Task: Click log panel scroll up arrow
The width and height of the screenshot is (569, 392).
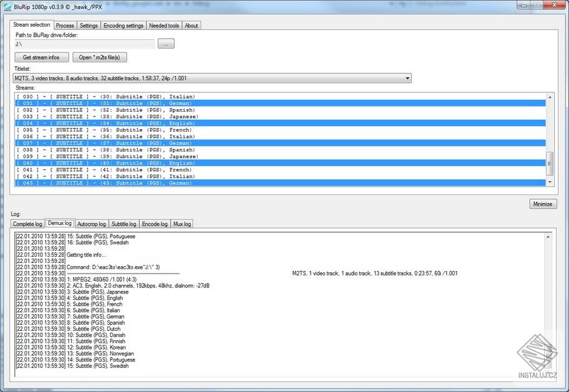Action: (548, 237)
